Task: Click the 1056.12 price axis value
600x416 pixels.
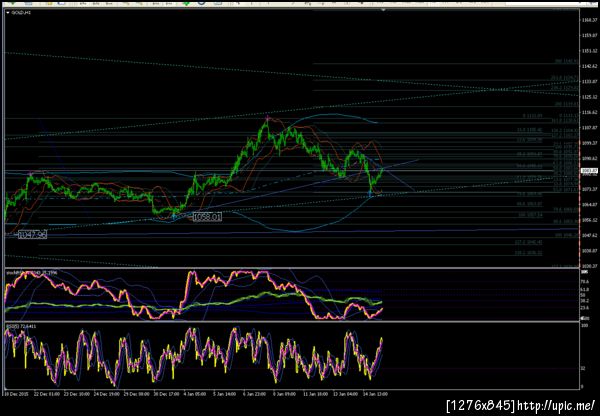Action: [590, 220]
